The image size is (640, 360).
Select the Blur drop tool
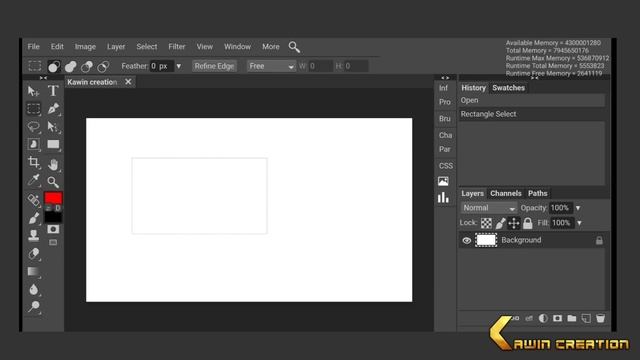coord(33,289)
